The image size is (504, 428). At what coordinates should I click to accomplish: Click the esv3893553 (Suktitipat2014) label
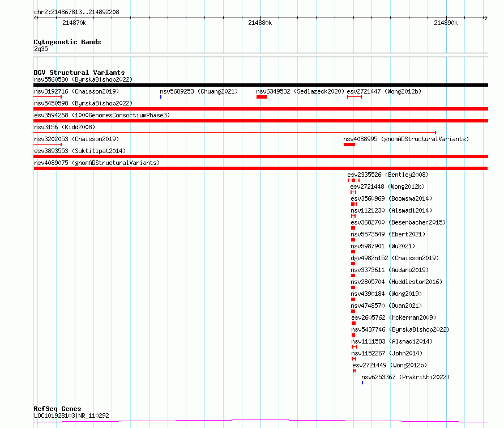click(x=80, y=151)
